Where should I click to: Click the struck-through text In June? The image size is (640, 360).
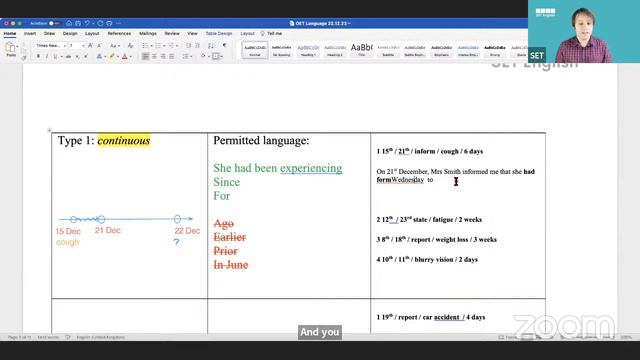[x=231, y=265]
